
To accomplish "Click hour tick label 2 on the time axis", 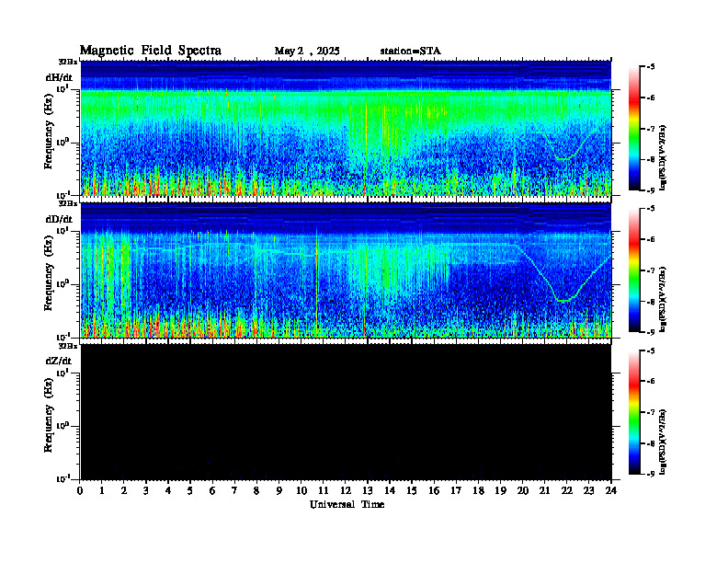I will point(124,491).
